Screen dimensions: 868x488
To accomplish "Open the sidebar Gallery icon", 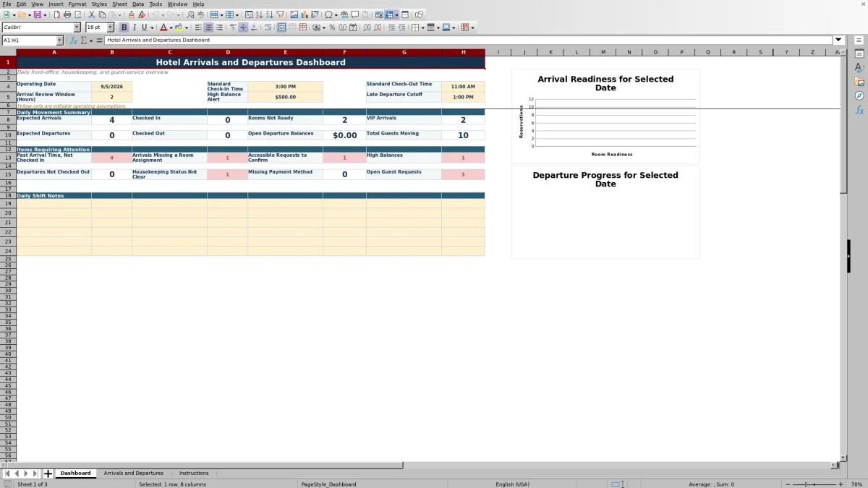I will click(x=859, y=82).
